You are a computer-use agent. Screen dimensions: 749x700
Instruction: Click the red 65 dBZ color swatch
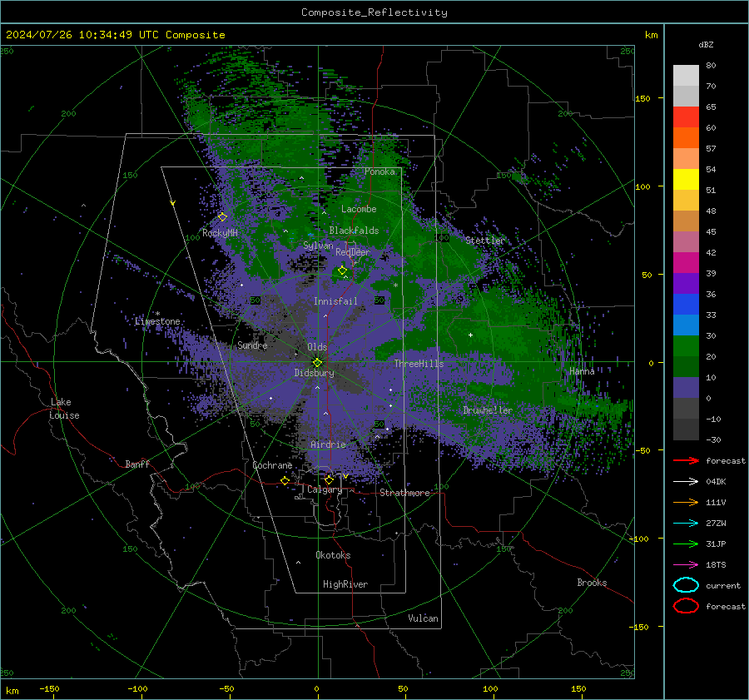(x=686, y=117)
